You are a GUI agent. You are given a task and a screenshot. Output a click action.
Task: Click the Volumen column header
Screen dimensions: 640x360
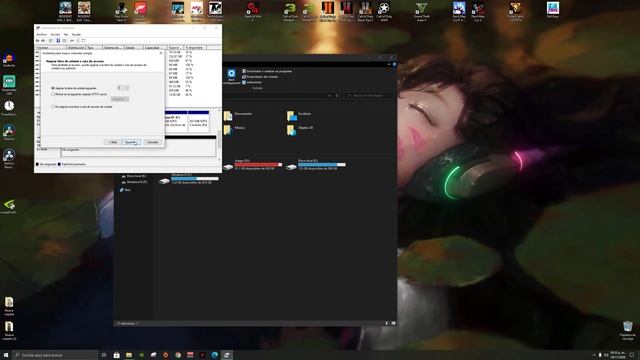pos(51,48)
